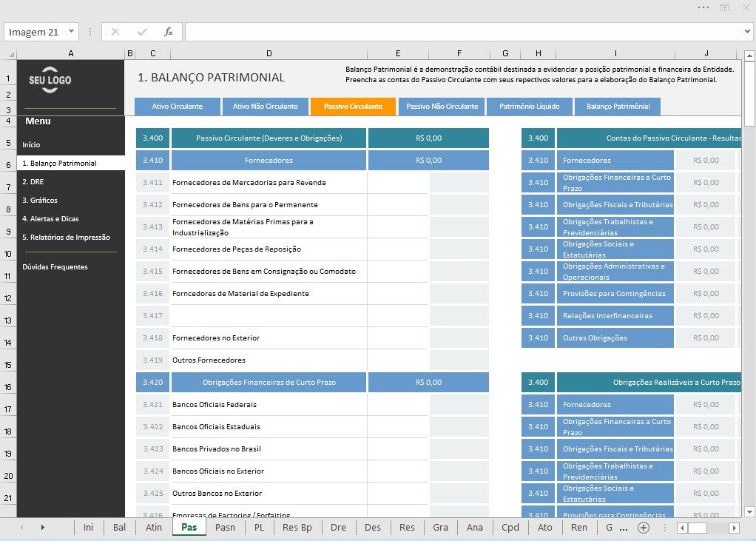Select column I header

[615, 53]
